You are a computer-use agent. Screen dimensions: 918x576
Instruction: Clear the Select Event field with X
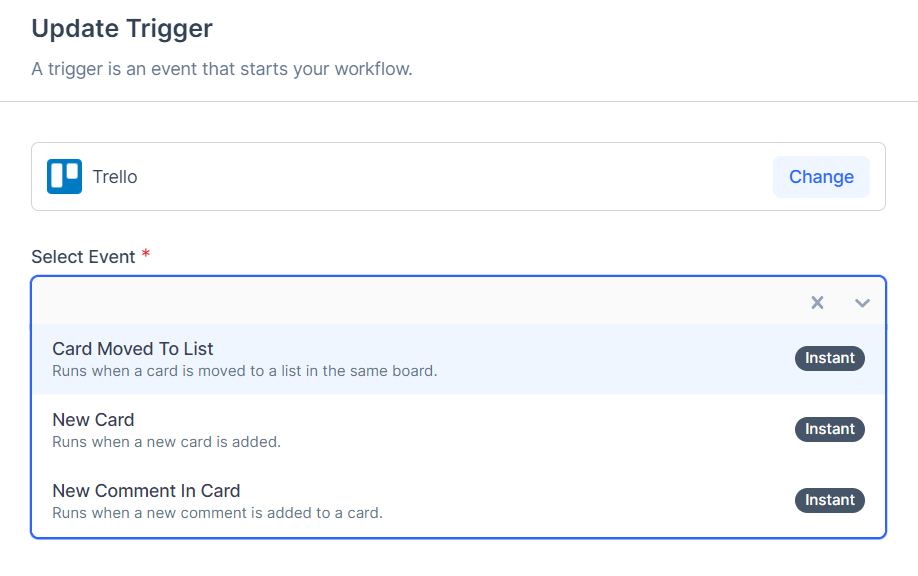pyautogui.click(x=817, y=302)
